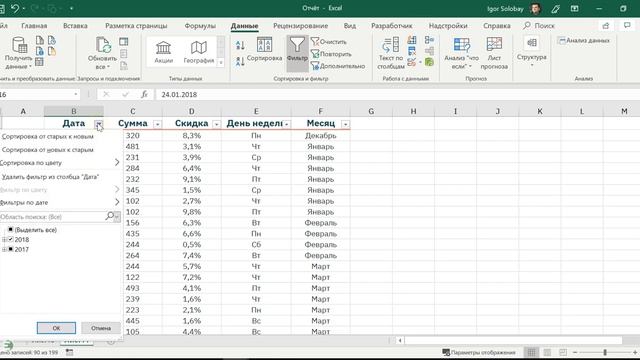
Task: Open Text to Columns (Текст по столбцам)
Action: click(391, 53)
